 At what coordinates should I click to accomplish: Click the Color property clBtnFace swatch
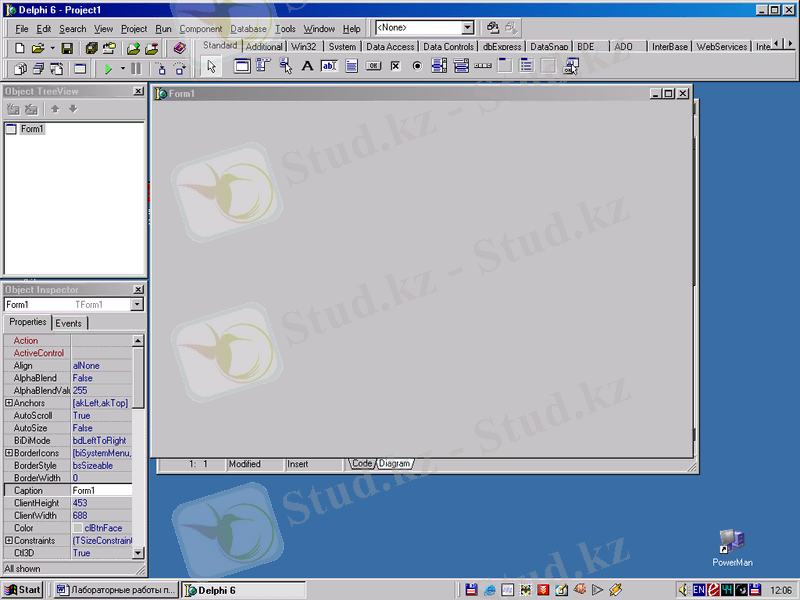[x=78, y=528]
